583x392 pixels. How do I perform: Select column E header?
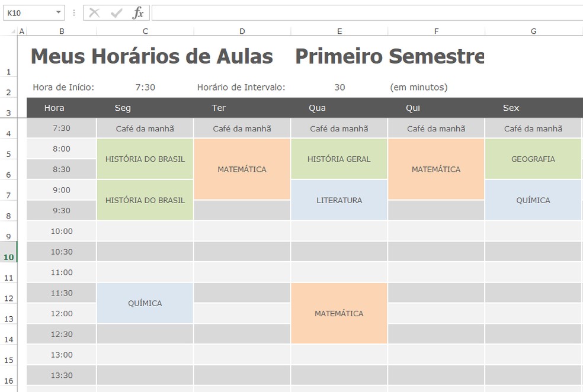point(339,31)
